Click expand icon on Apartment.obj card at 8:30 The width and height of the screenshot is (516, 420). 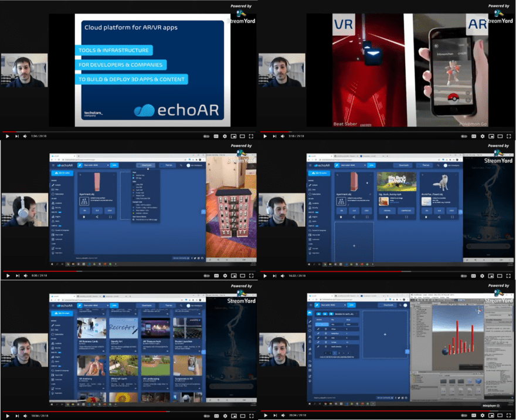pos(110,217)
